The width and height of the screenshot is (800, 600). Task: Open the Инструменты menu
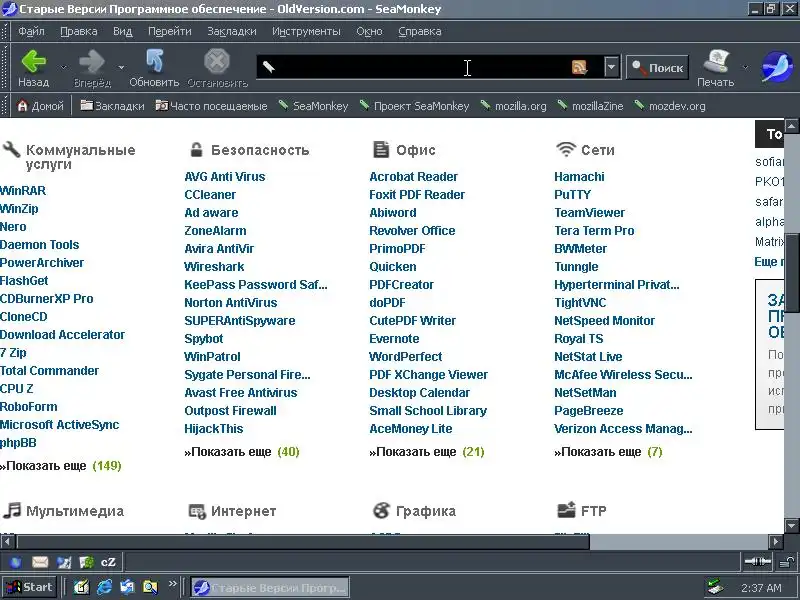[306, 32]
